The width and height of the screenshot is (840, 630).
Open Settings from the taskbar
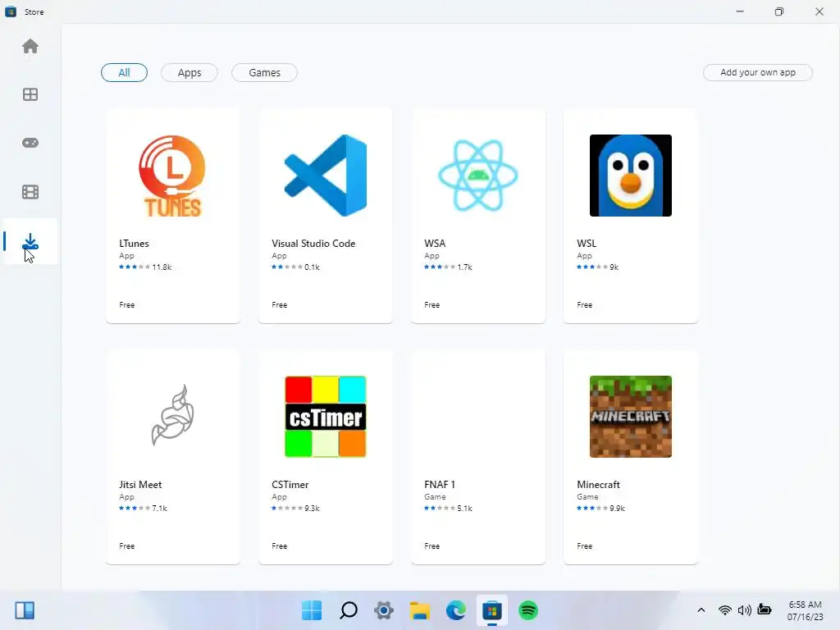(x=384, y=610)
